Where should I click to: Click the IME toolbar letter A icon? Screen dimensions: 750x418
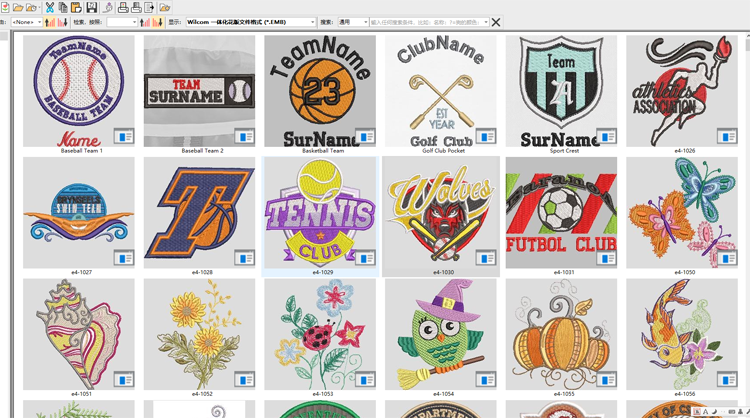coord(706,412)
